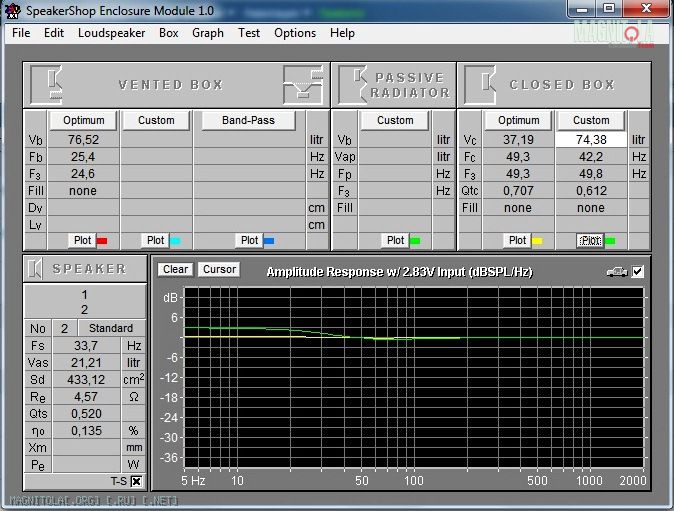The height and width of the screenshot is (511, 674).
Task: Click closed box Optimum button
Action: tap(518, 120)
